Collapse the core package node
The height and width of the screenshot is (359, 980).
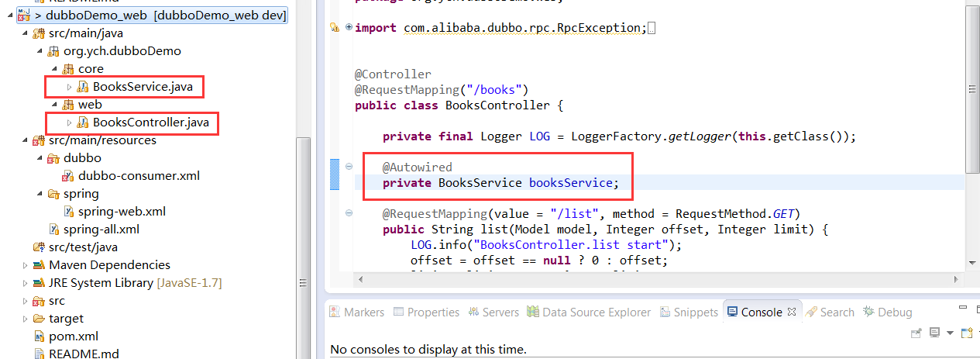click(54, 69)
